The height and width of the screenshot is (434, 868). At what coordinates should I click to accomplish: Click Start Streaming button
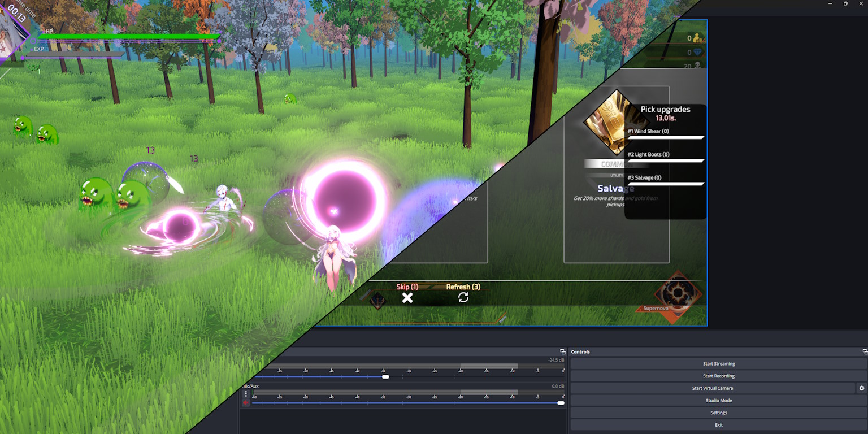click(718, 364)
